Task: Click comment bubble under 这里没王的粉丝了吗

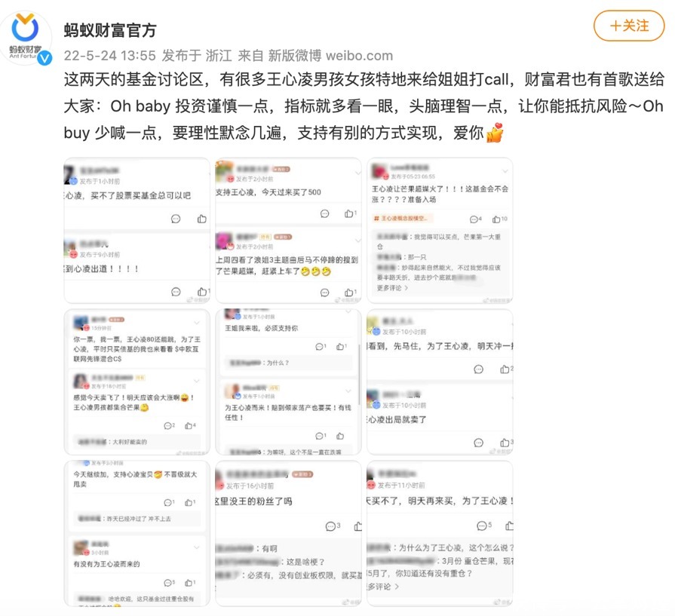Action: click(330, 526)
